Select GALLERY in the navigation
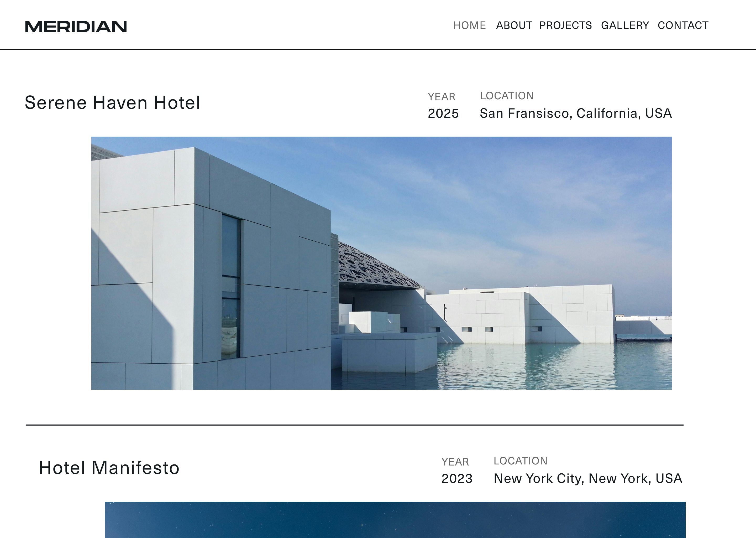This screenshot has width=756, height=538. (625, 25)
